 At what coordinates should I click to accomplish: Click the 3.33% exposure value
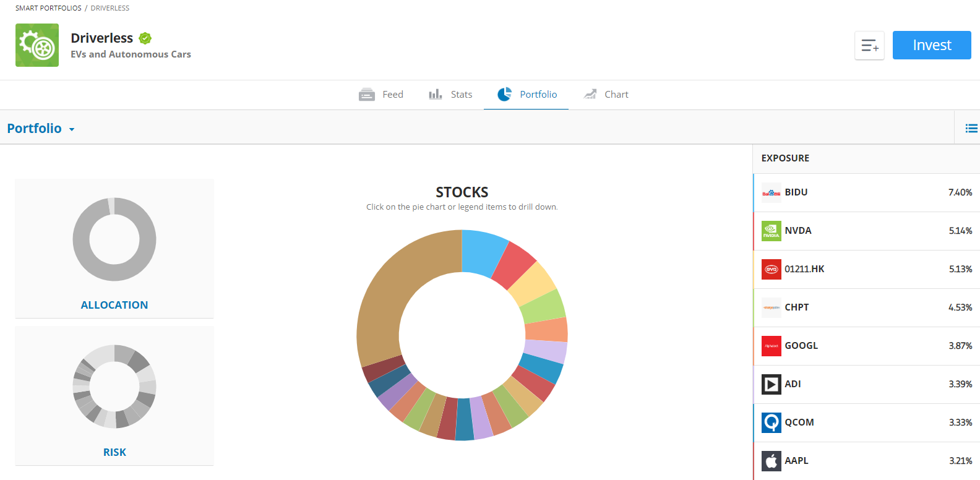pos(960,422)
